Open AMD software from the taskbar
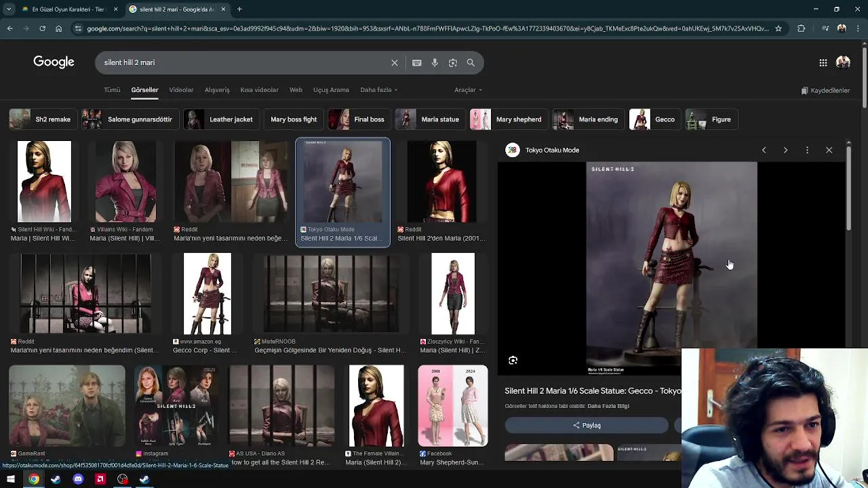 tap(100, 479)
